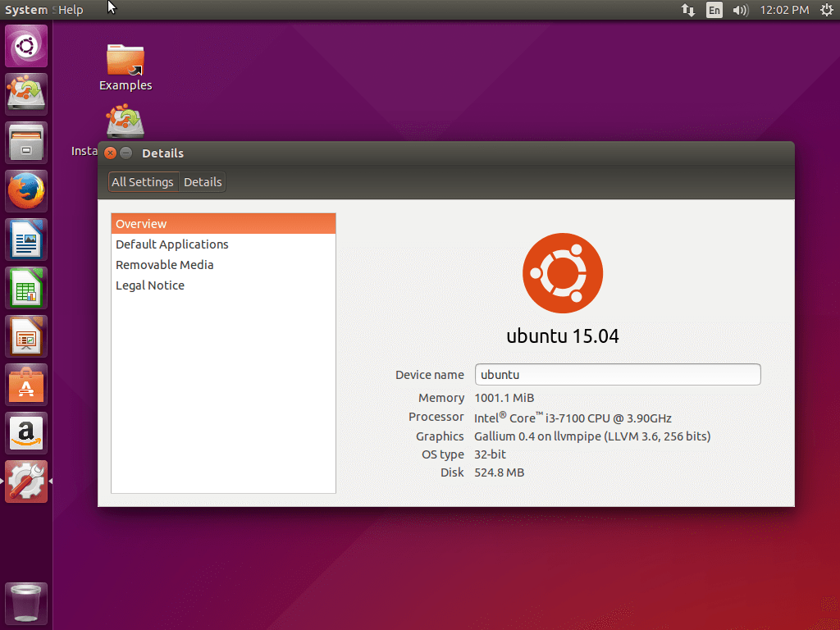Viewport: 840px width, 630px height.
Task: Open the Help menu in top bar
Action: (x=71, y=10)
